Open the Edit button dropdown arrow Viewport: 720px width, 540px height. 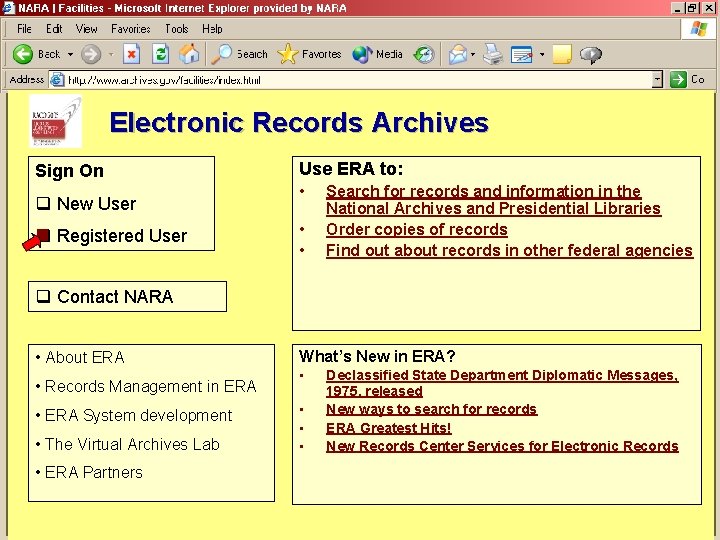[542, 54]
